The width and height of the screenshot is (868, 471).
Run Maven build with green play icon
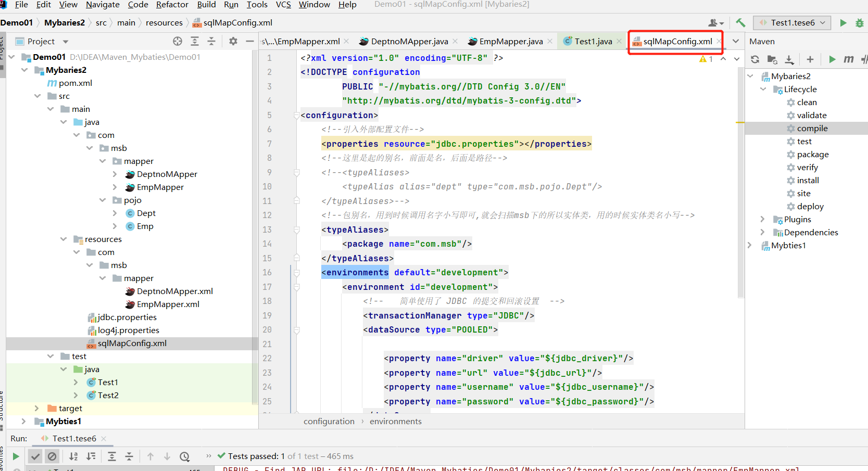pos(832,59)
